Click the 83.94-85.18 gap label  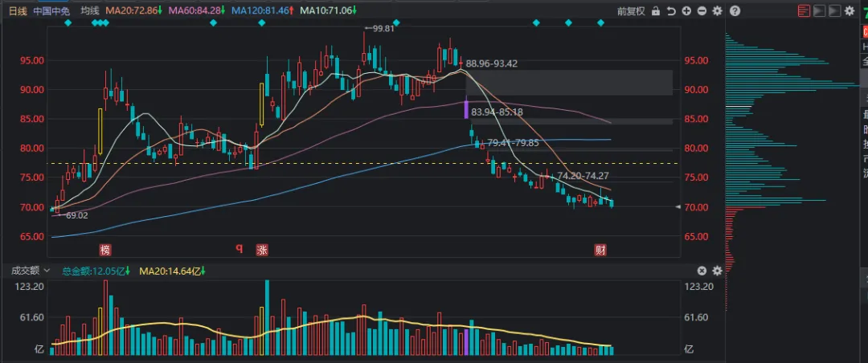coord(497,112)
